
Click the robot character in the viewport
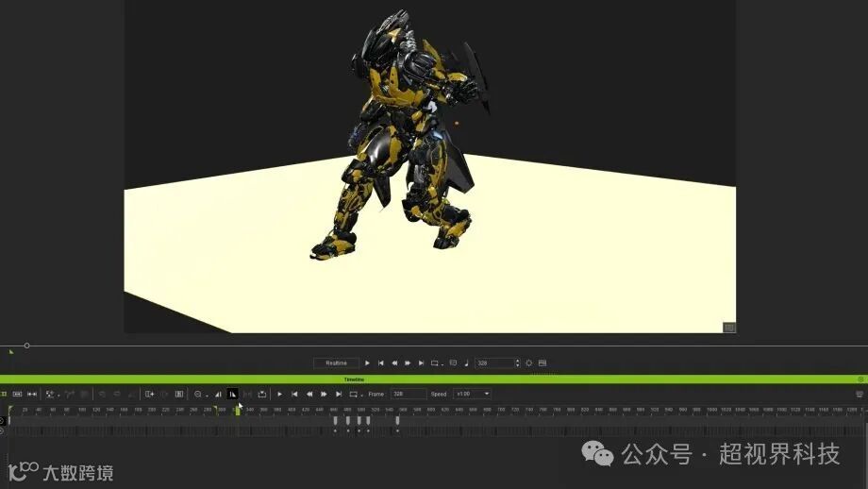coord(402,136)
